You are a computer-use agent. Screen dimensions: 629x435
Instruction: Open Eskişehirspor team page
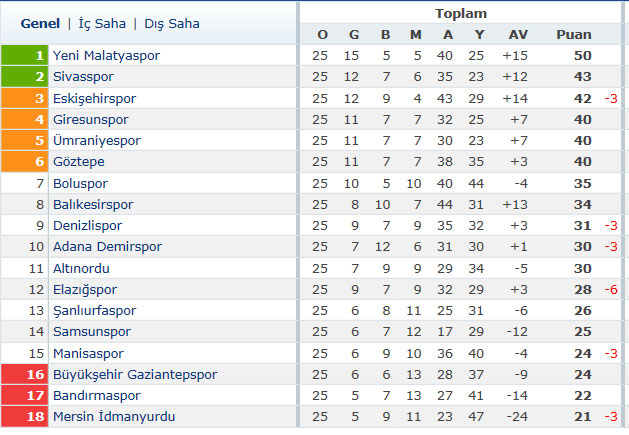point(94,98)
